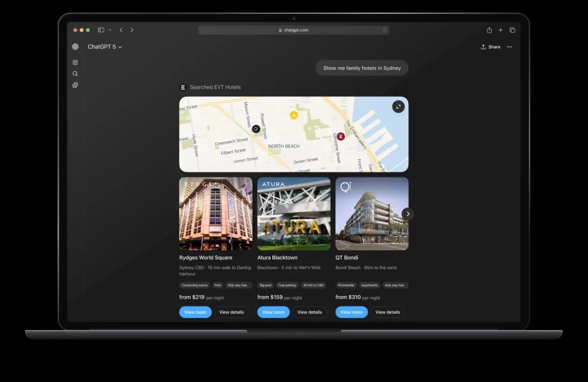Click the "Apartments" tag

(x=370, y=285)
